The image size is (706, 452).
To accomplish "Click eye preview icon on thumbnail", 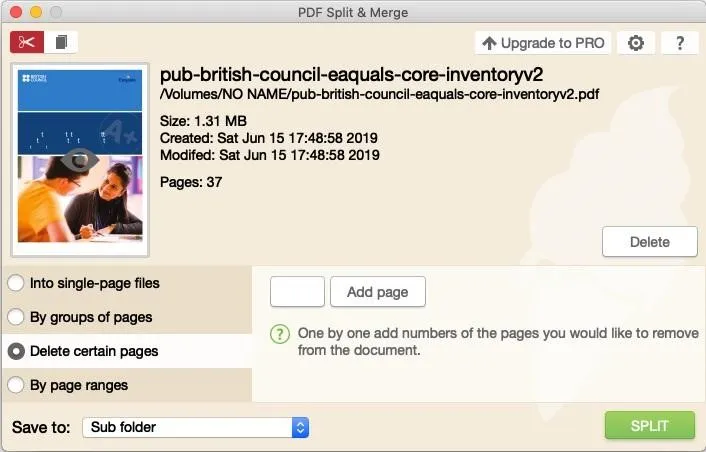I will coord(80,160).
